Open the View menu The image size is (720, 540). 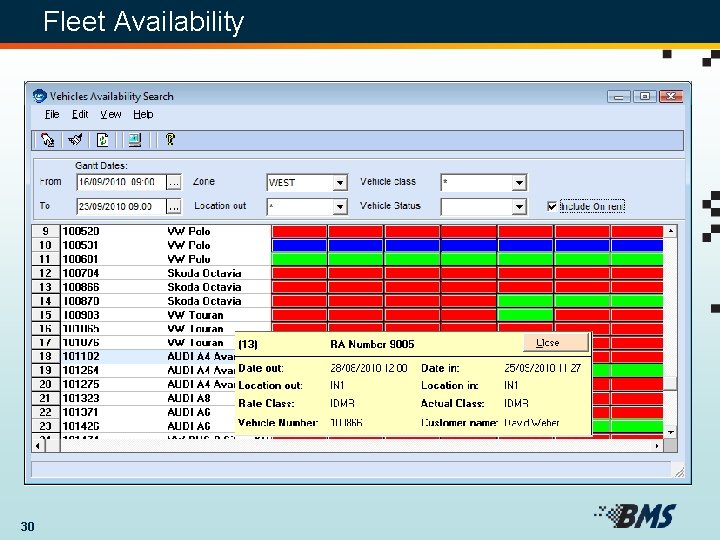click(111, 114)
